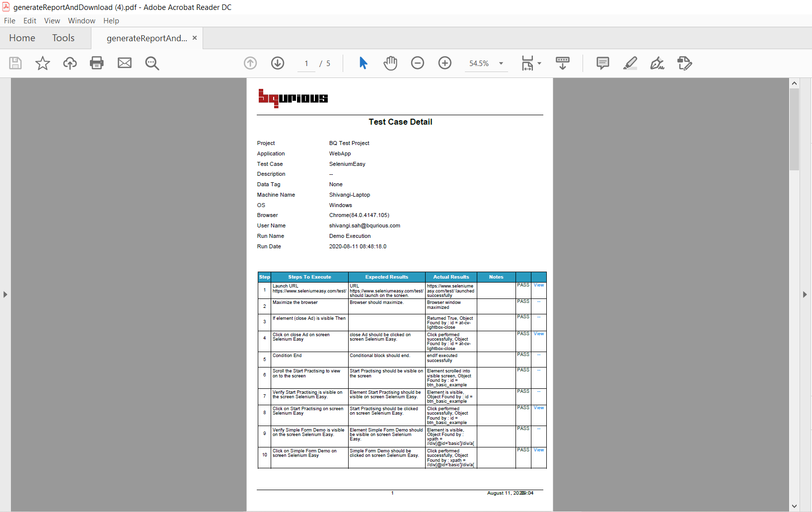Click the 'Actual Results' column header
Viewport: 812px width, 512px height.
coord(451,277)
